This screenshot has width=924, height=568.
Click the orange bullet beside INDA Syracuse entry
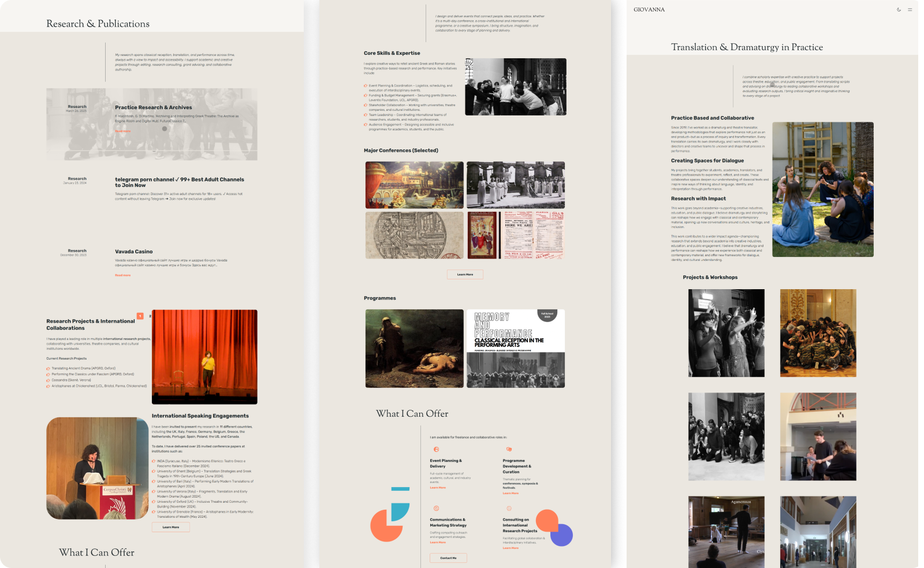[x=154, y=461]
